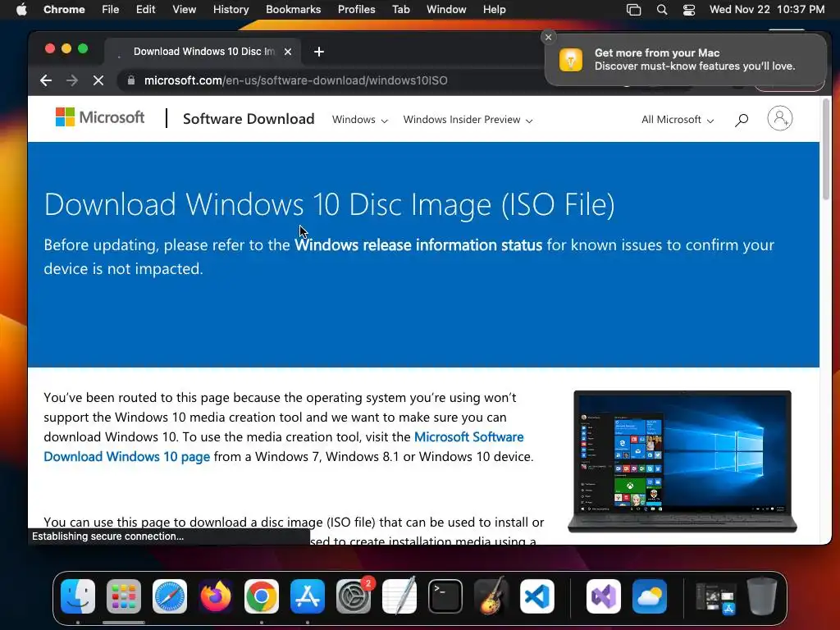Click the address bar URL field

[x=332, y=80]
